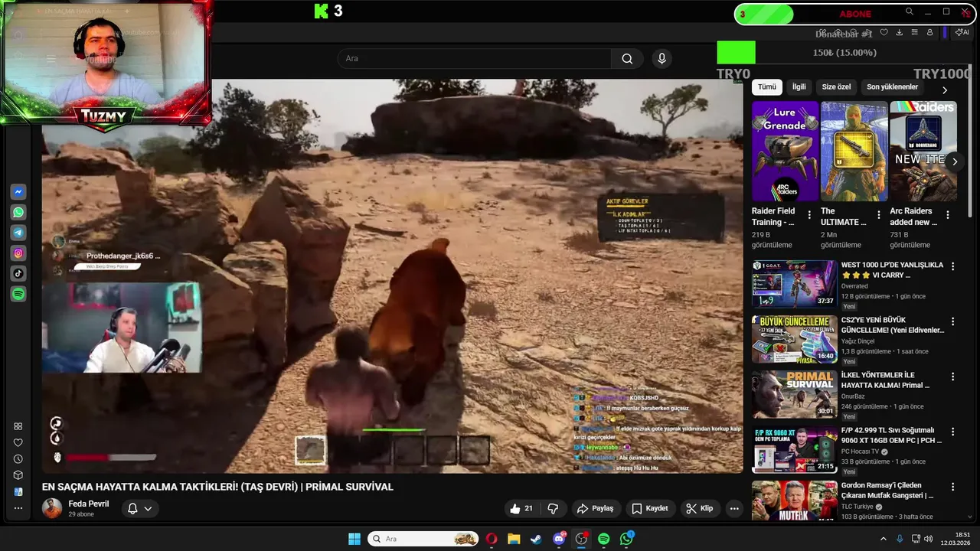Click the ABONE subscribe overlay text
This screenshot has width=980, height=551.
click(x=855, y=14)
